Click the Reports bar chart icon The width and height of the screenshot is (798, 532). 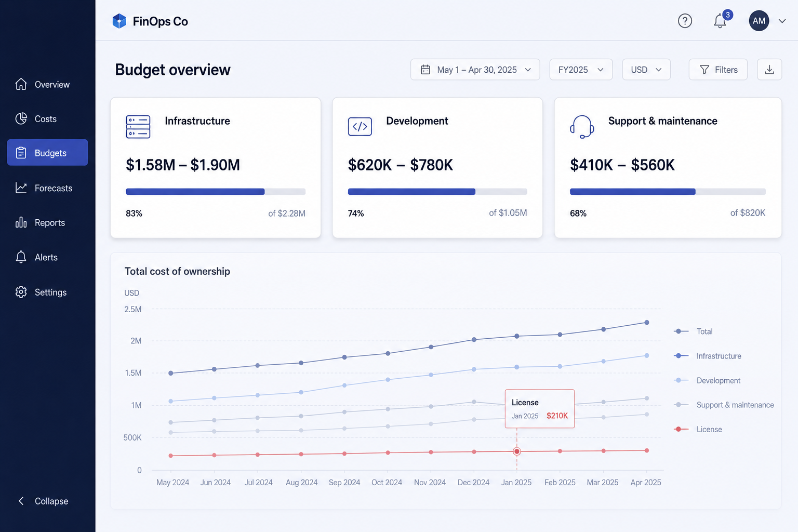21,222
